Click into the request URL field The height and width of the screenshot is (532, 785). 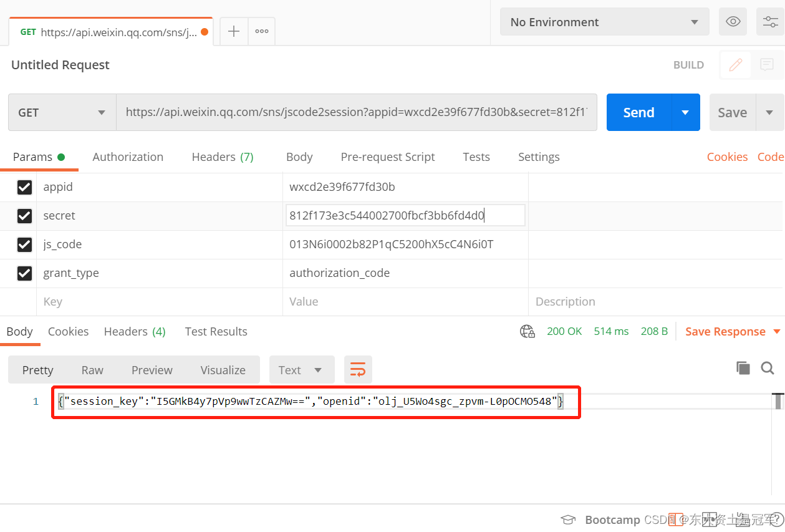pos(357,112)
